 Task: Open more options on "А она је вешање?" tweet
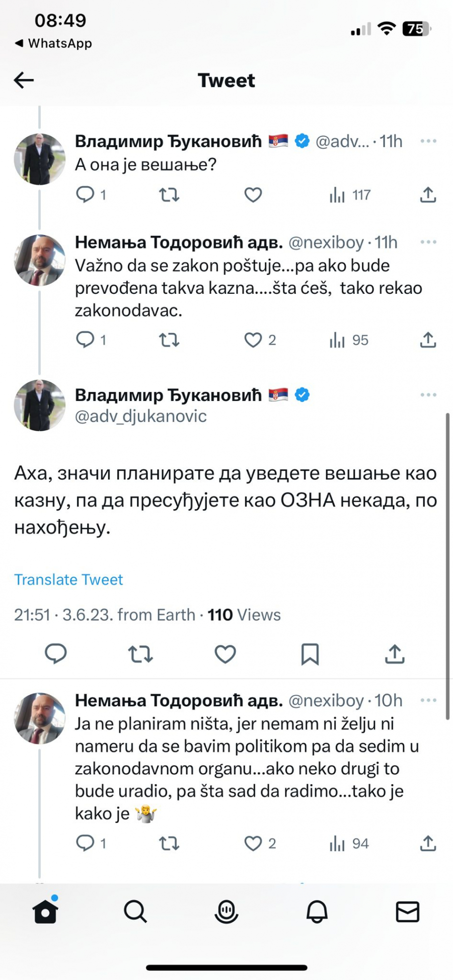(x=428, y=141)
